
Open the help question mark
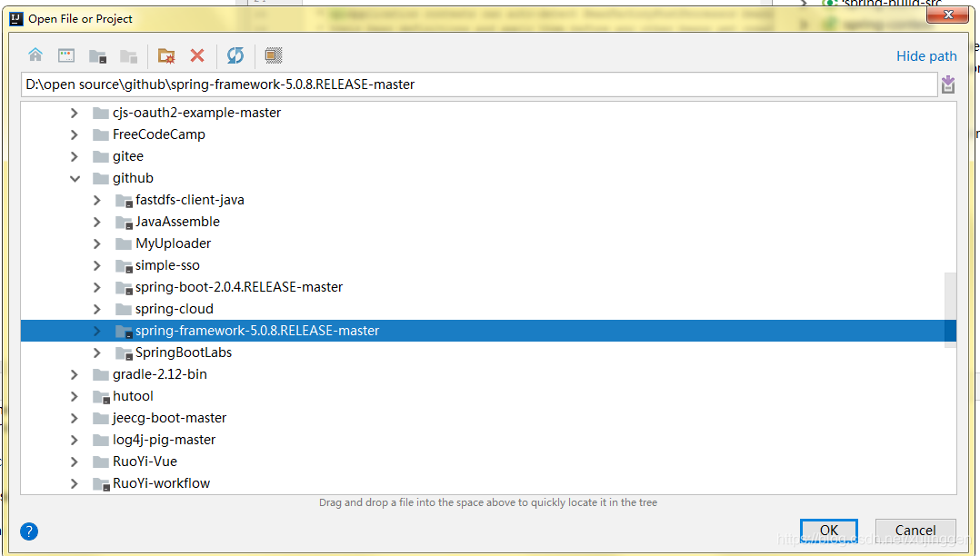[x=29, y=531]
